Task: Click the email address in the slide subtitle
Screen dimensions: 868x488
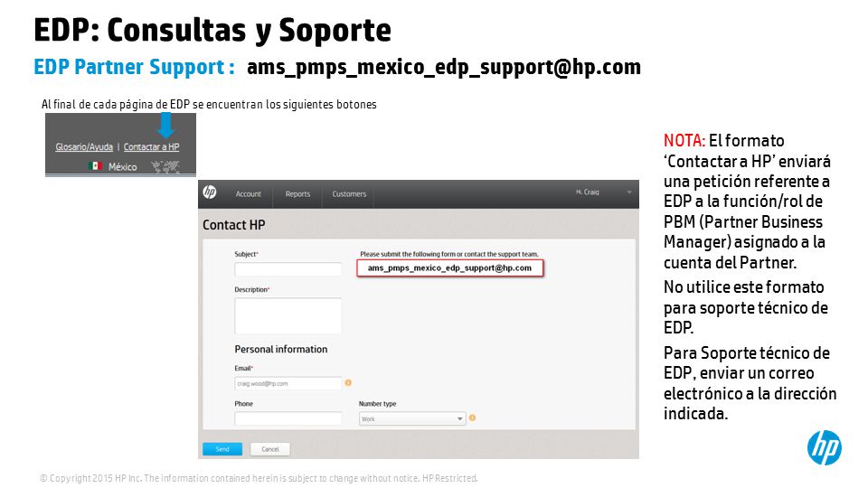Action: coord(443,67)
